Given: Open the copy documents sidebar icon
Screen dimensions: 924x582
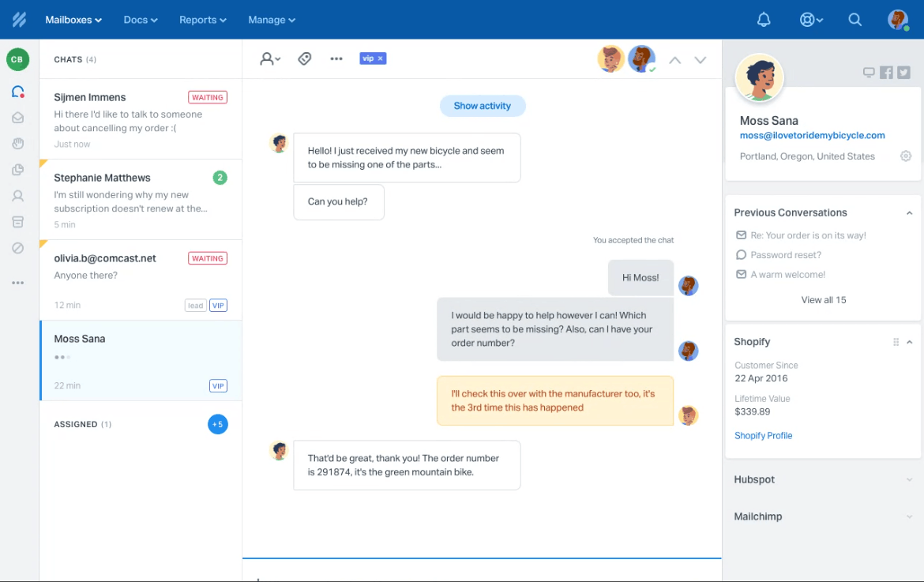Looking at the screenshot, I should point(17,170).
